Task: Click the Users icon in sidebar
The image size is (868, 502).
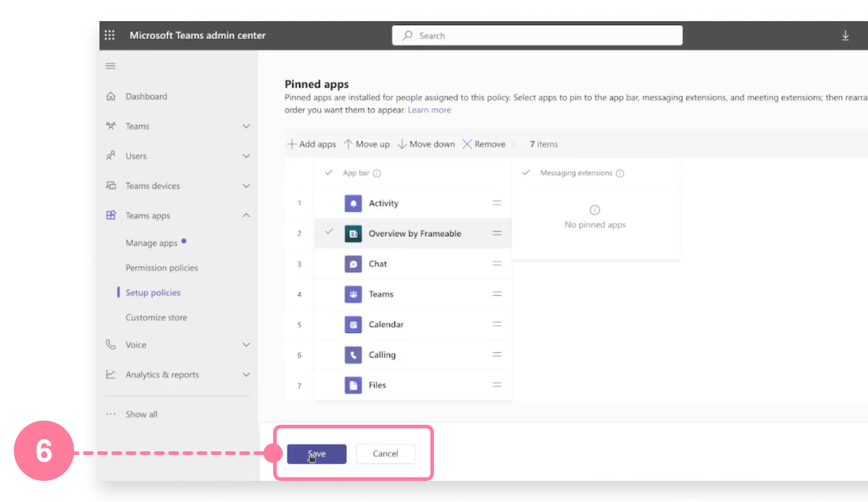Action: pos(110,156)
